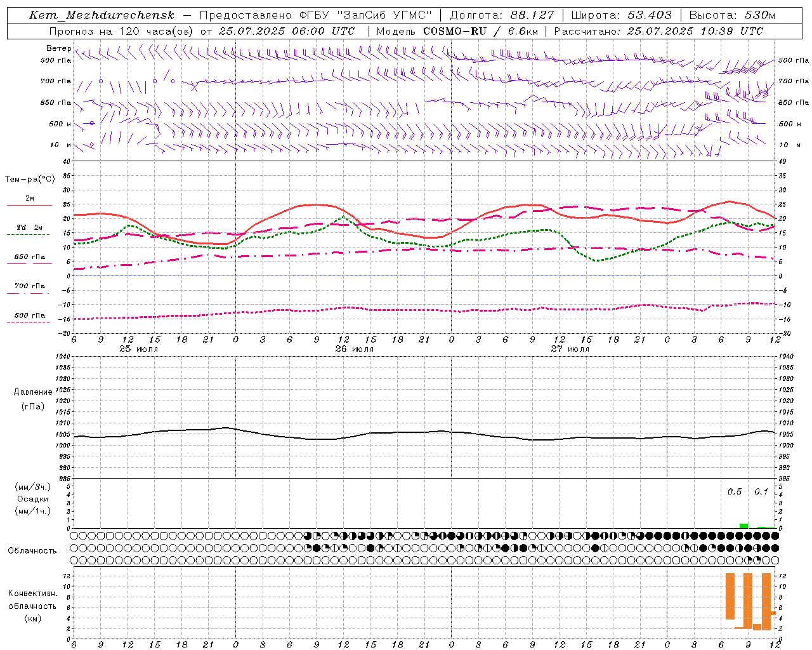Click the Высота: 530м value

(732, 15)
